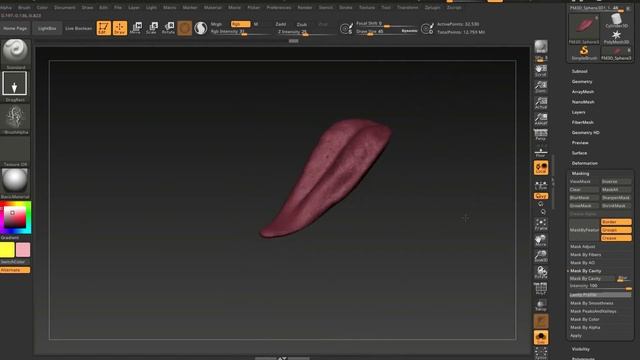
Task: Select the yellow secondary color swatch
Action: click(7, 250)
